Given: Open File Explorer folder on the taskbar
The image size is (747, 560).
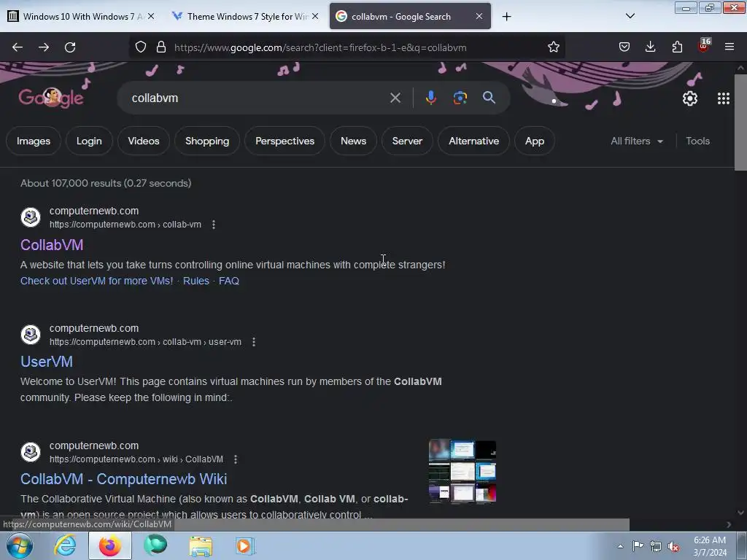Looking at the screenshot, I should click(x=201, y=546).
